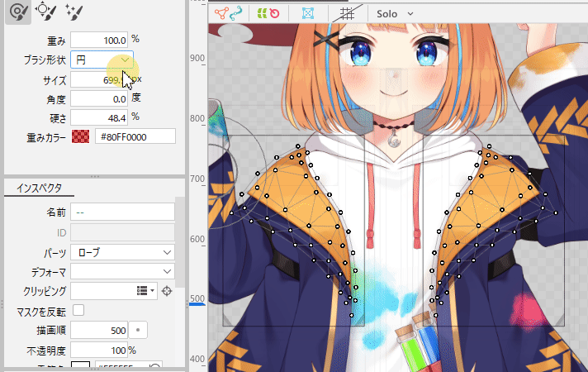
Task: Click the 不透明度 opacity field
Action: click(x=99, y=351)
